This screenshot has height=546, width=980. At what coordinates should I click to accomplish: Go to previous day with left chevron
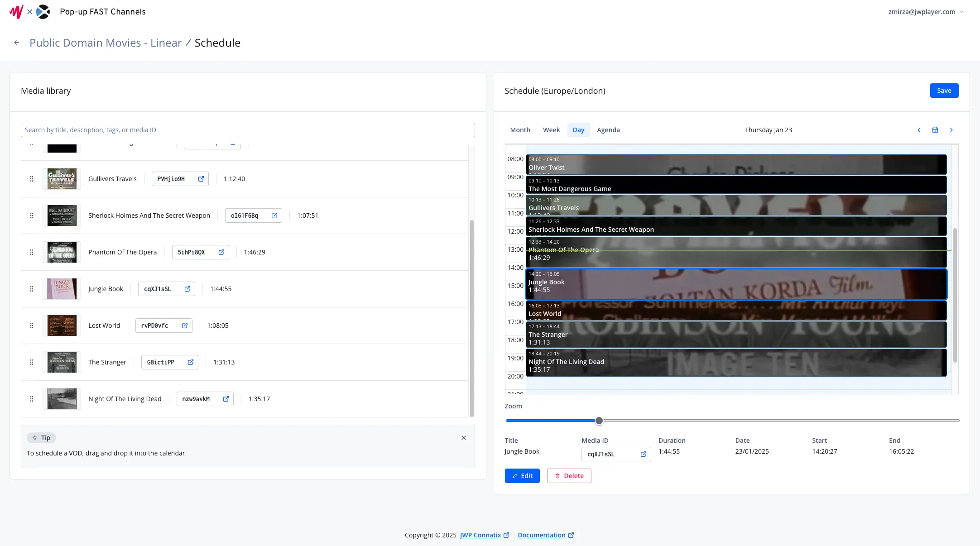(918, 130)
